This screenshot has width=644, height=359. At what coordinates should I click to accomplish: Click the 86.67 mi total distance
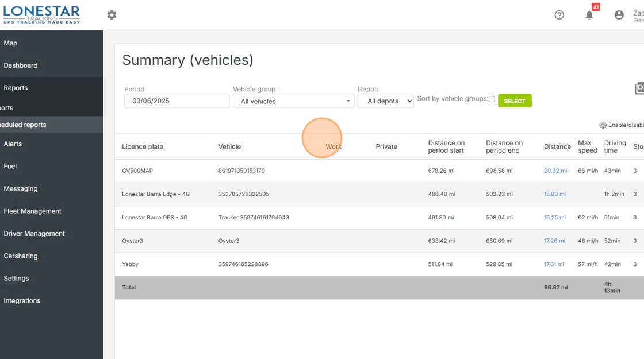(555, 288)
